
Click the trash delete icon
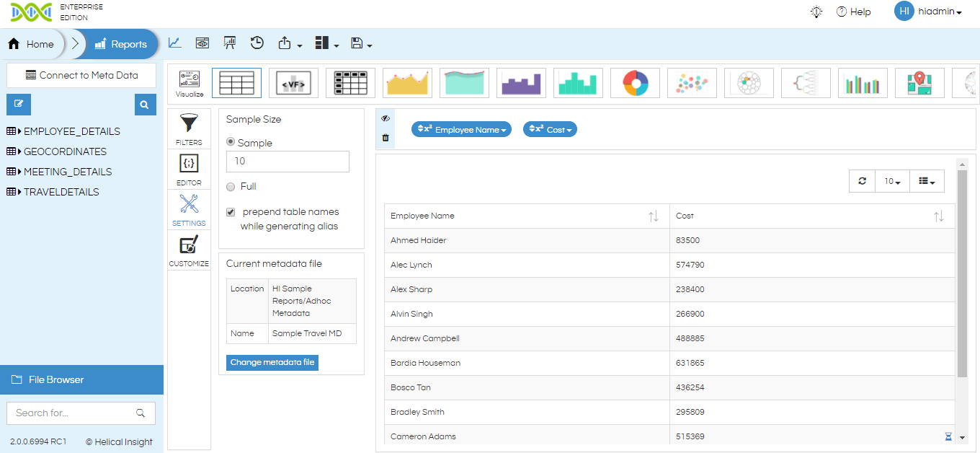(386, 138)
